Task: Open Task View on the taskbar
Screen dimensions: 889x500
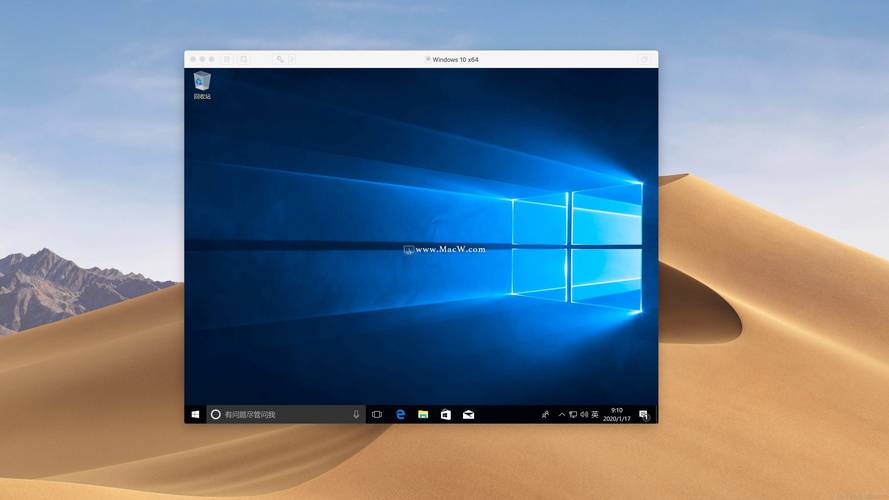Action: click(377, 414)
